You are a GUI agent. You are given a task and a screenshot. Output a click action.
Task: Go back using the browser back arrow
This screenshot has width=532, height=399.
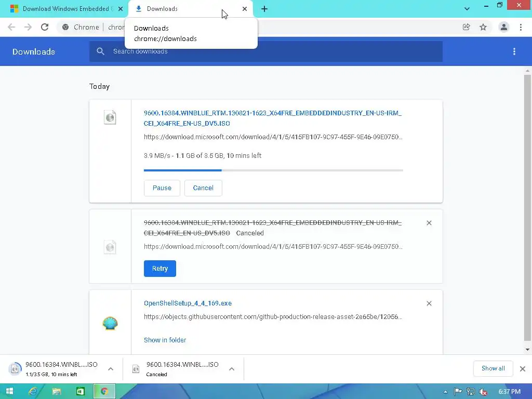point(11,27)
